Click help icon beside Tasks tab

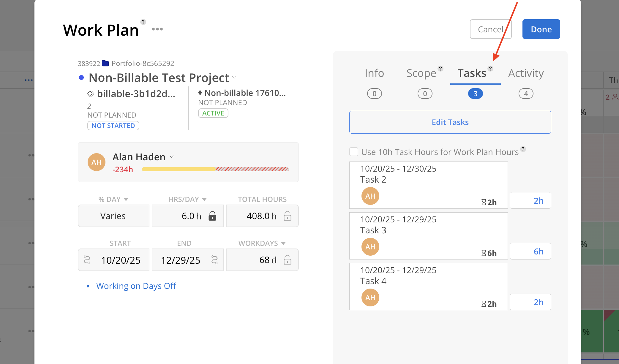[490, 69]
